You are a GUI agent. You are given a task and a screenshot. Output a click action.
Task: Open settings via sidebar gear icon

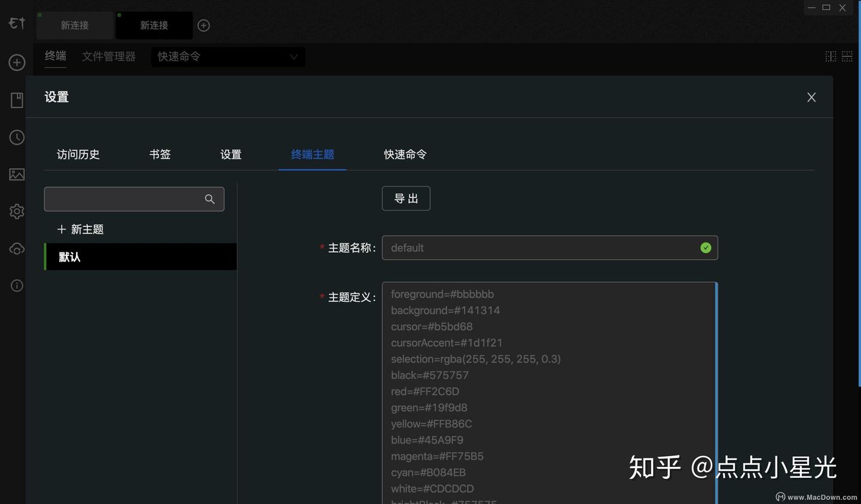point(17,211)
